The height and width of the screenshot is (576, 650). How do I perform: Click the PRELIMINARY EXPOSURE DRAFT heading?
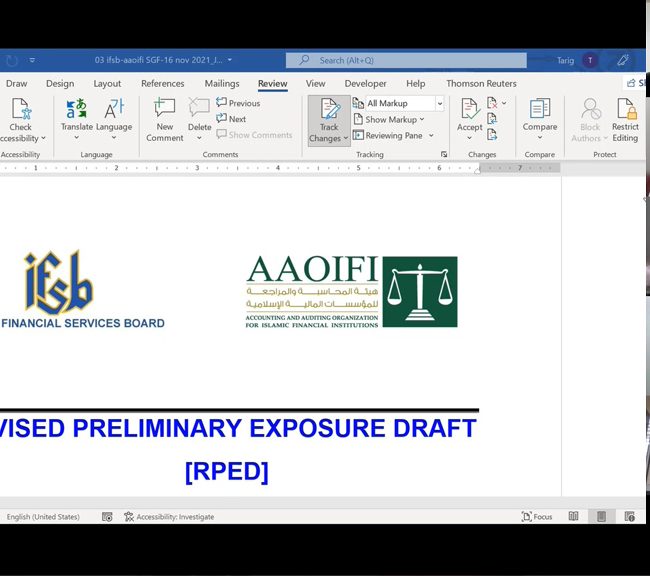(x=274, y=428)
